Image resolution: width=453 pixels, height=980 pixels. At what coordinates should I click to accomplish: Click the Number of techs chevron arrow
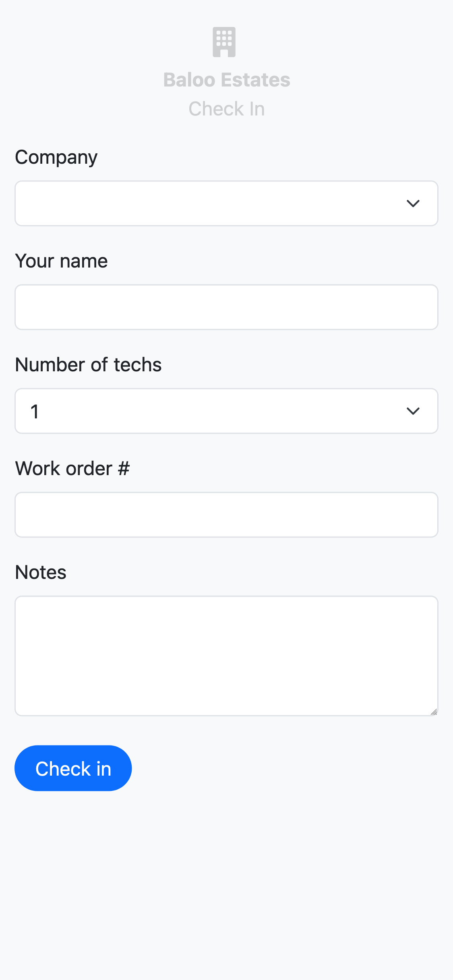pos(413,411)
